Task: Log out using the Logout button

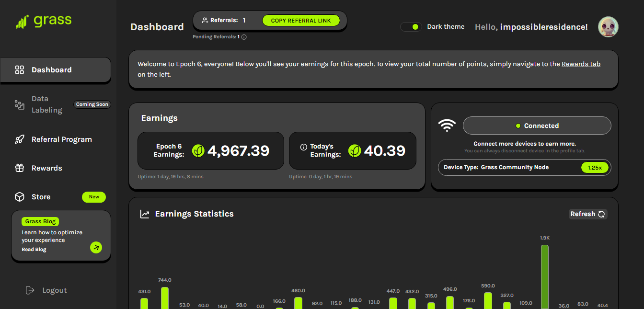Action: (54, 290)
